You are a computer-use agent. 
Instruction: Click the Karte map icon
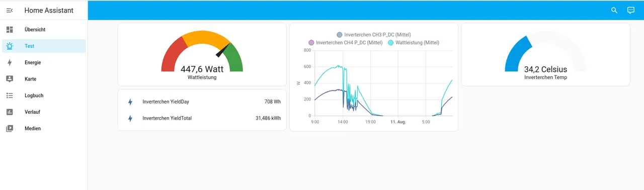tap(10, 79)
